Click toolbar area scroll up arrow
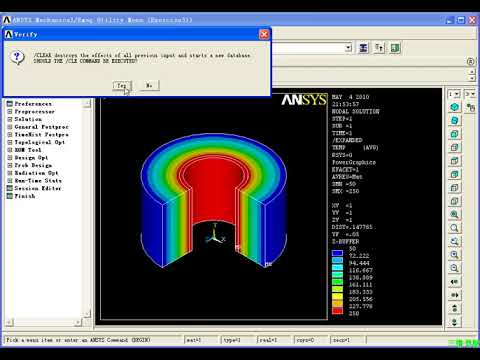480x360 pixels. [x=472, y=72]
